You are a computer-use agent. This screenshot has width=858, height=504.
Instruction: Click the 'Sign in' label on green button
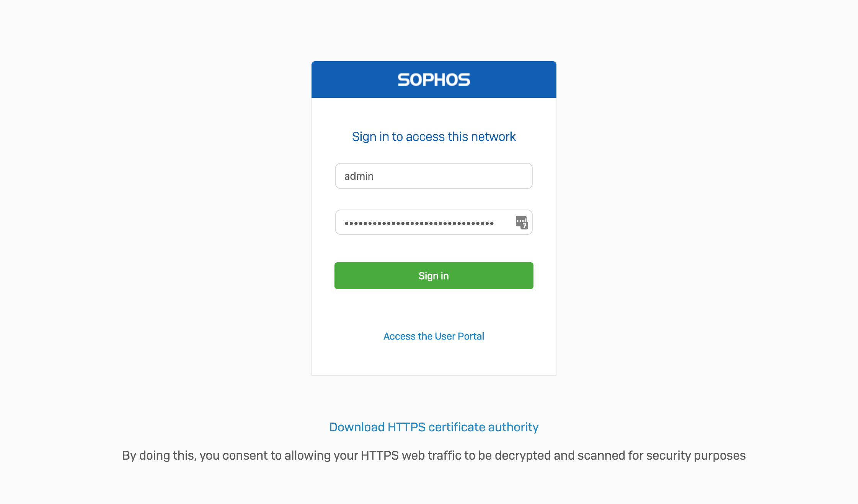coord(434,276)
